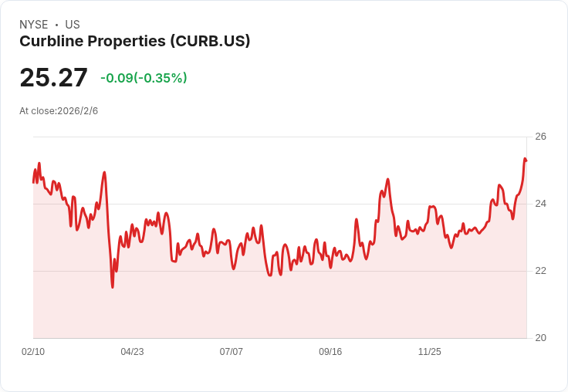Click the 24 label on the y-axis

[540, 204]
